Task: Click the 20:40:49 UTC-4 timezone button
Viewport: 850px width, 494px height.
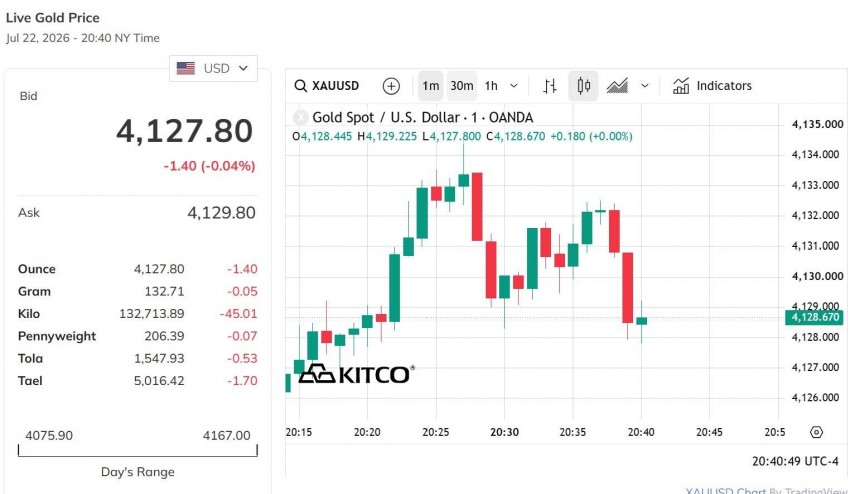Action: tap(795, 461)
